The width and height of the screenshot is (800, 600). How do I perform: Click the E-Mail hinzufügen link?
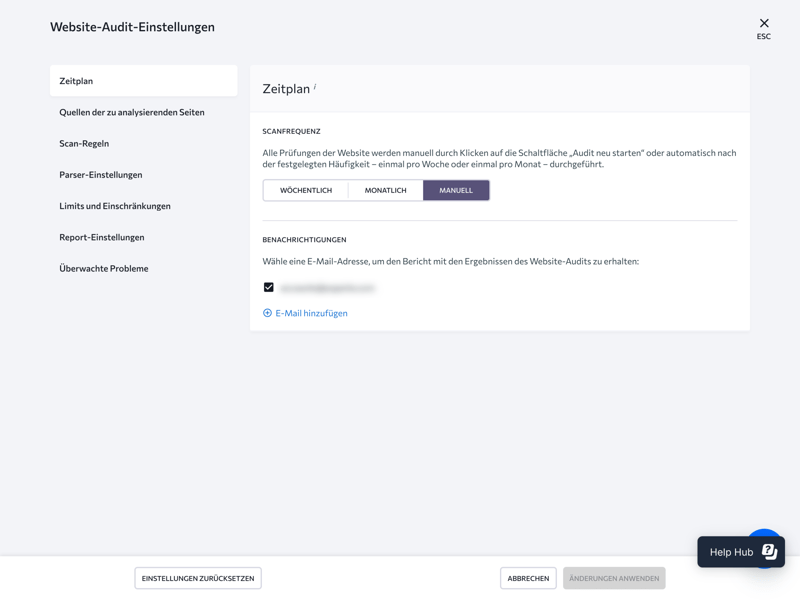pos(312,313)
